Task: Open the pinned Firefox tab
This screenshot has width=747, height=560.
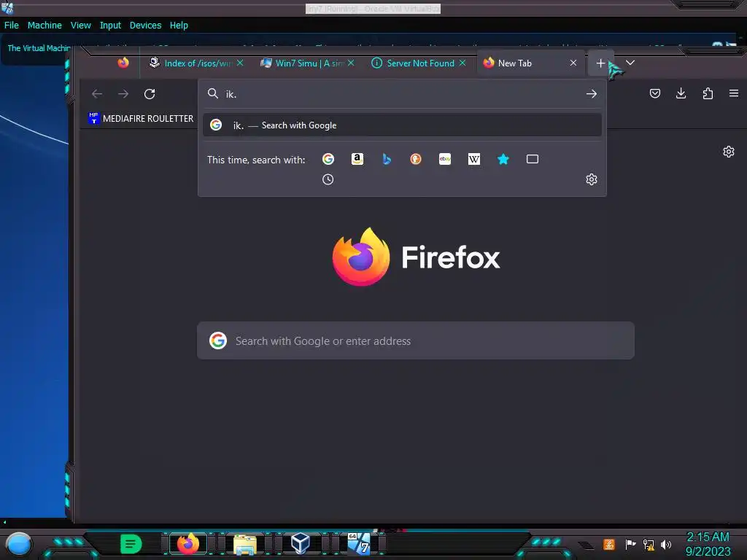Action: 123,63
